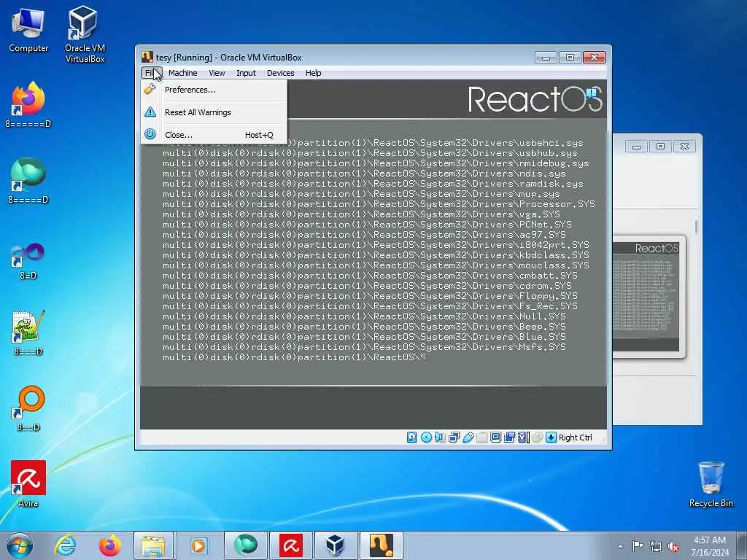Screen dimensions: 747x560
Task: Minimize the background VirtualBox Manager window
Action: [x=636, y=146]
